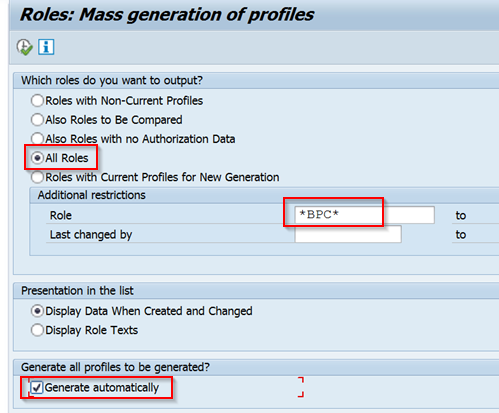Click the Presentation in the list header
The height and width of the screenshot is (413, 499).
[77, 291]
